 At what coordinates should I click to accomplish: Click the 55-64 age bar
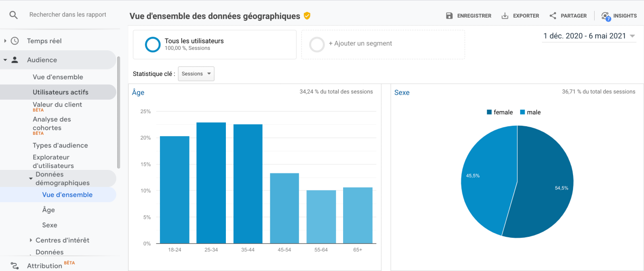tap(321, 217)
